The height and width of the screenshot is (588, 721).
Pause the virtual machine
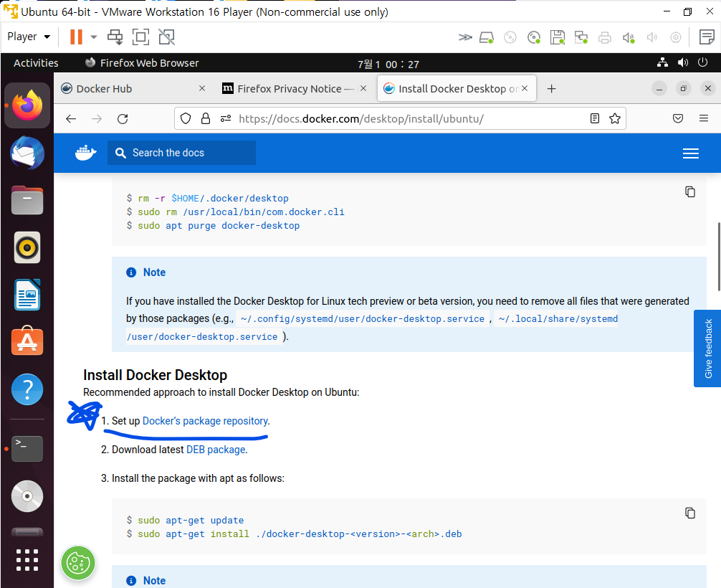(76, 37)
